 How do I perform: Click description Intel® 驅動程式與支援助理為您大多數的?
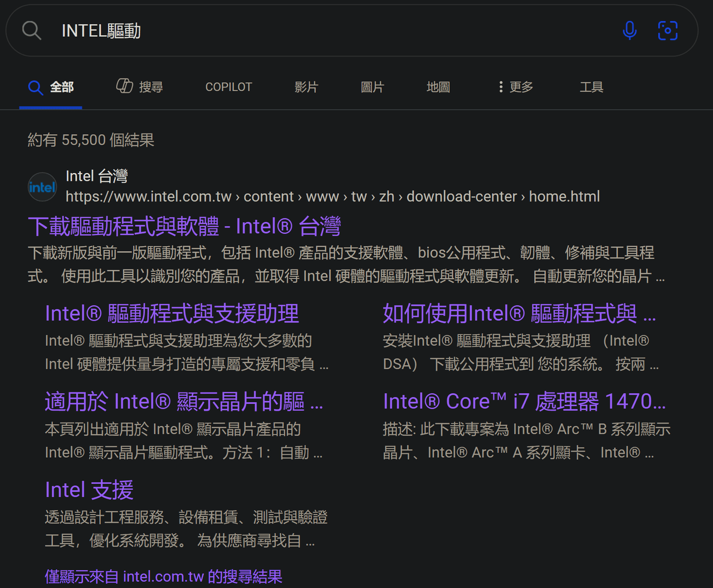tap(187, 352)
